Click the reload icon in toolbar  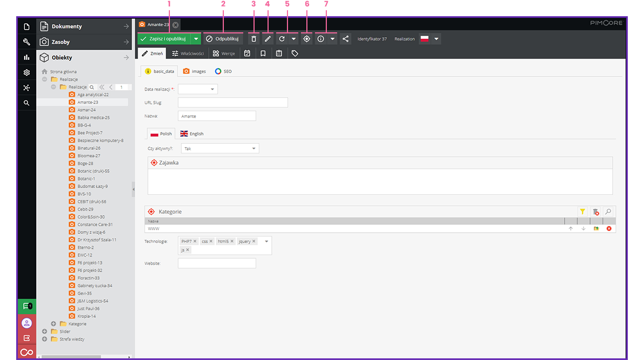tap(282, 39)
